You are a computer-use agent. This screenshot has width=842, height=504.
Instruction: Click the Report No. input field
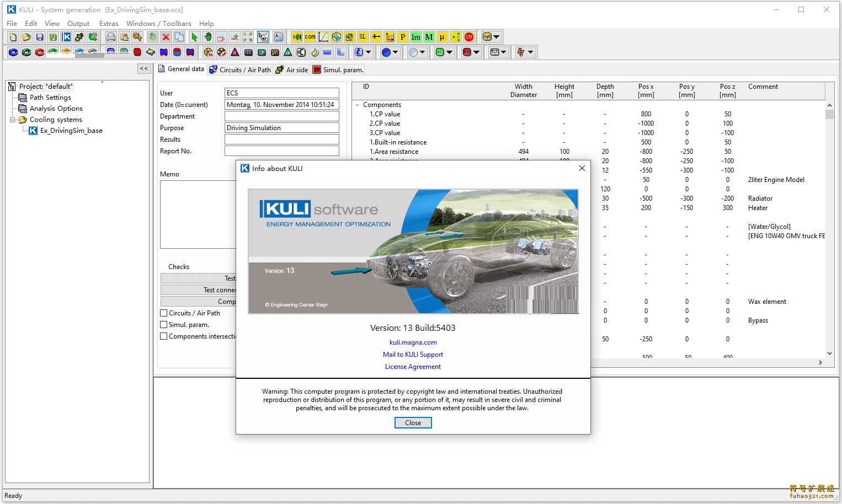(x=282, y=151)
